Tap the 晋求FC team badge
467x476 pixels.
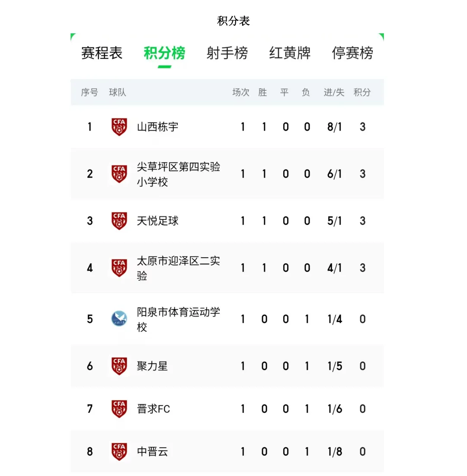coord(119,409)
